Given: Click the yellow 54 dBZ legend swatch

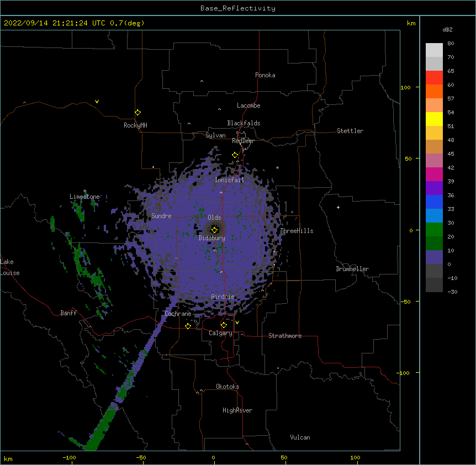Looking at the screenshot, I should coord(434,119).
